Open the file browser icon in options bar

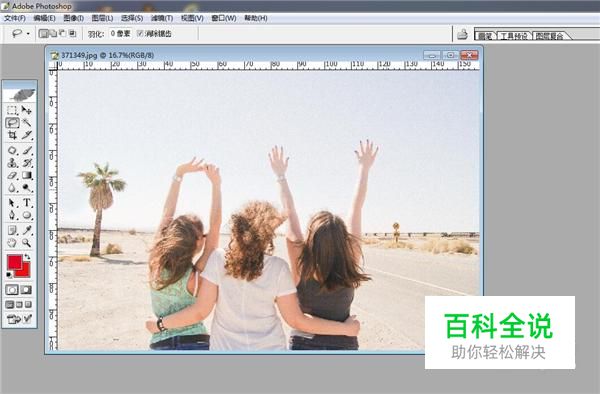462,34
